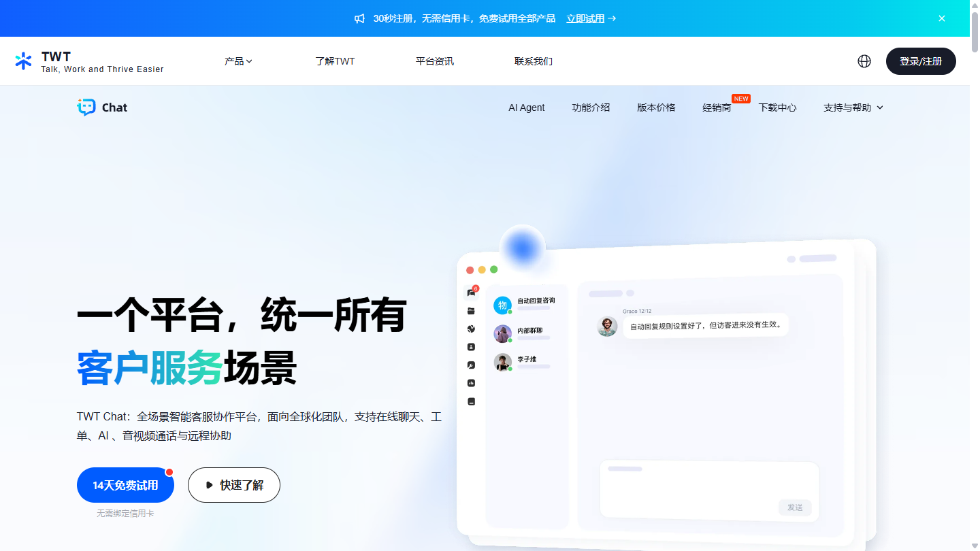Click the 发送 send button in mockup

coord(795,507)
